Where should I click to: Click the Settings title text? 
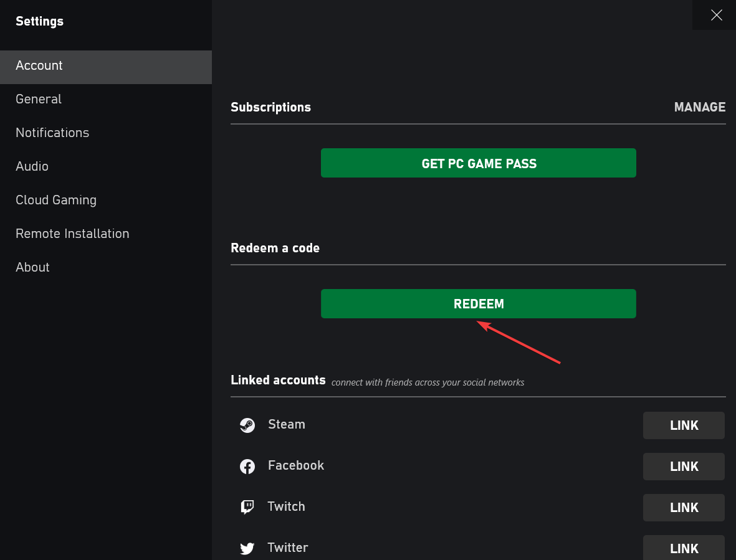coord(39,22)
